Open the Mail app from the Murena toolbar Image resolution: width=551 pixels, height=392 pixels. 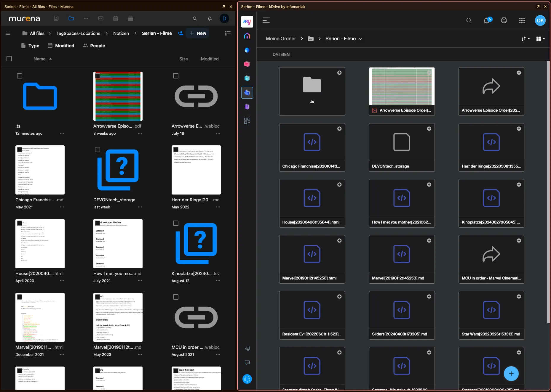click(x=101, y=18)
